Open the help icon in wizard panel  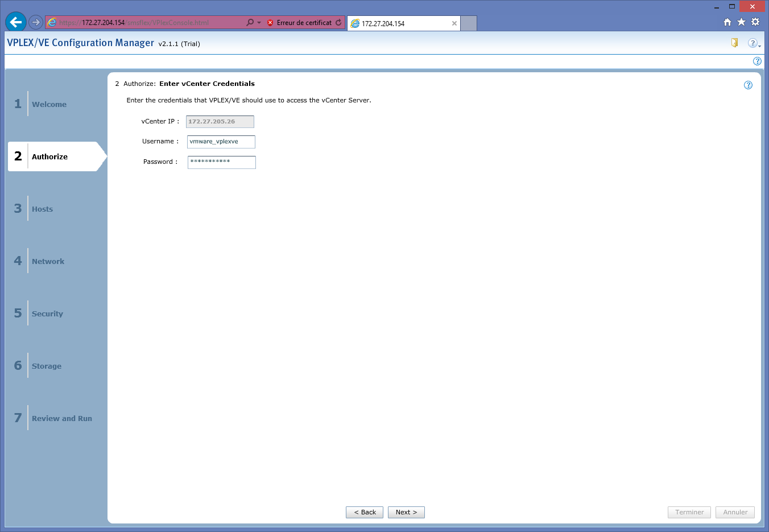coord(748,85)
